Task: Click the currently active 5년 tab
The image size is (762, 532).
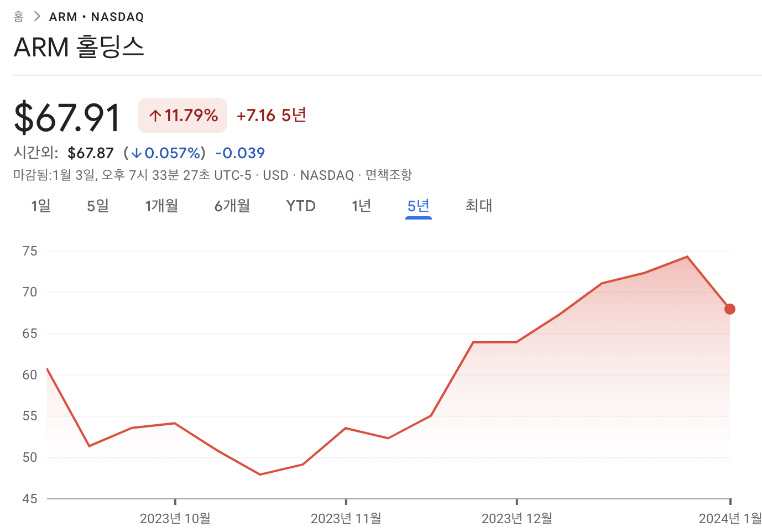Action: 418,205
